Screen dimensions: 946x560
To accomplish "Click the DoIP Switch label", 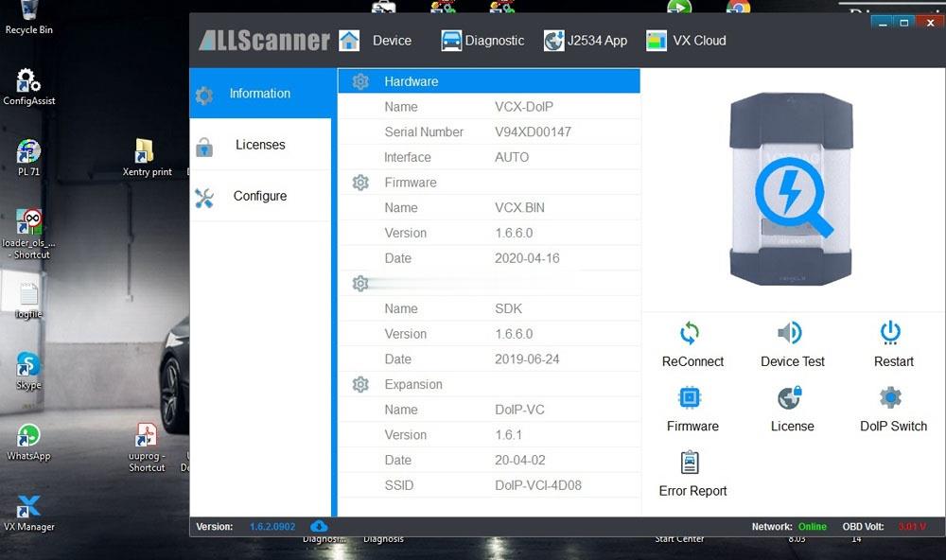I will coord(894,426).
